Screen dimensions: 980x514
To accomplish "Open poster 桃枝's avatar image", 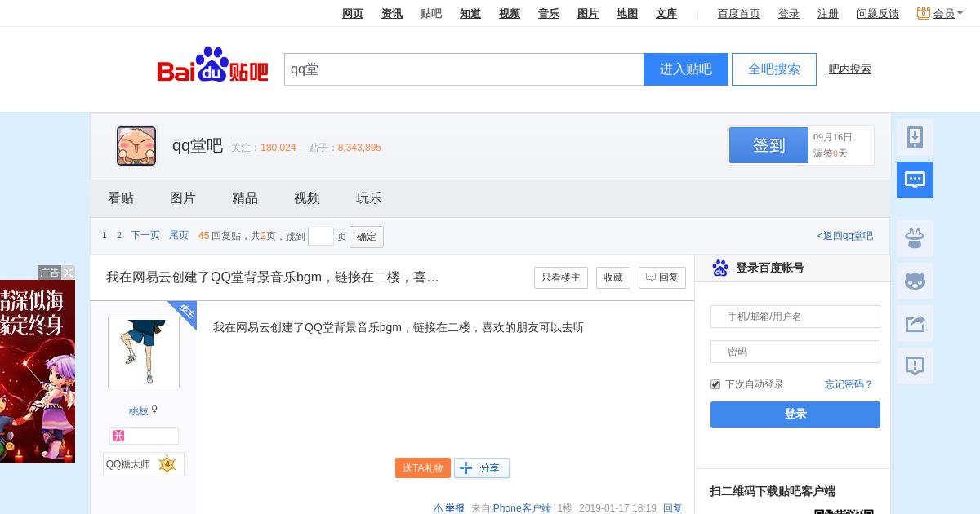I will tap(144, 352).
